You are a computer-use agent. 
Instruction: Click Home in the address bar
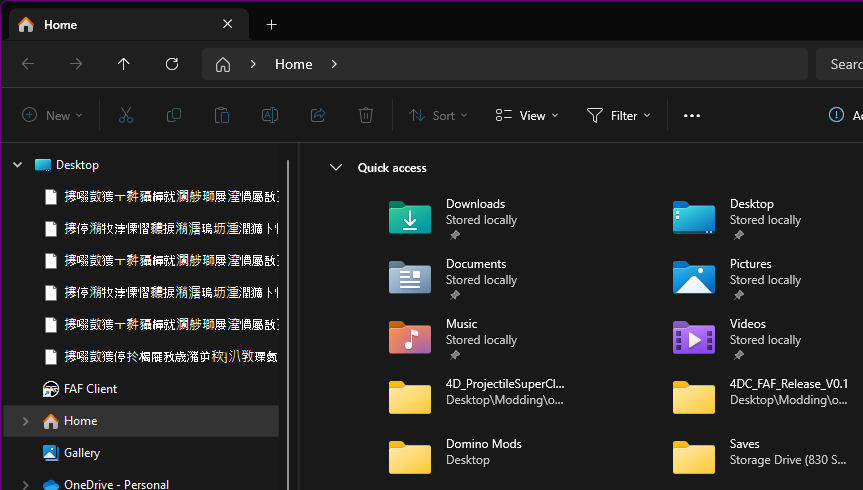tap(294, 64)
